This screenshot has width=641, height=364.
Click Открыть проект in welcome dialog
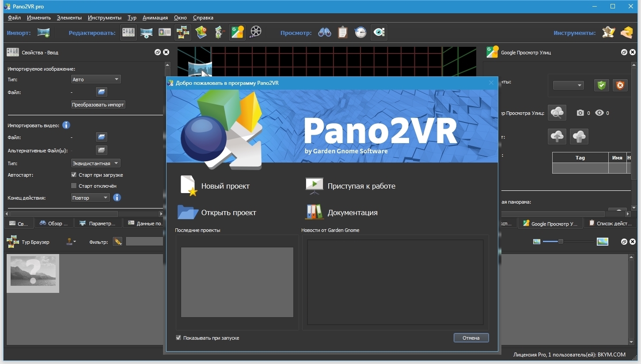click(217, 212)
